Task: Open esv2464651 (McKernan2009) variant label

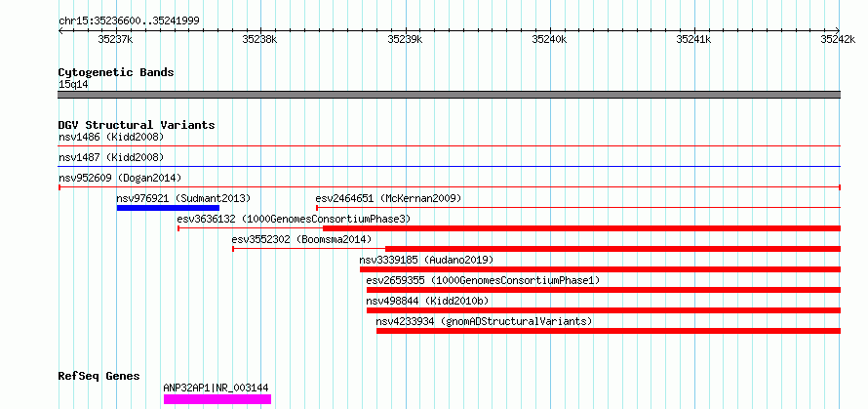Action: tap(388, 198)
